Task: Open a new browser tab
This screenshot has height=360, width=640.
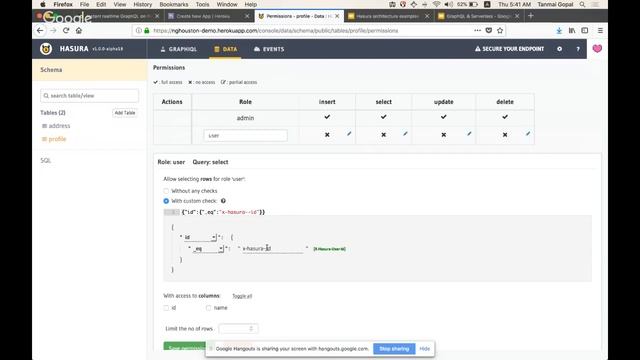Action: pos(531,16)
